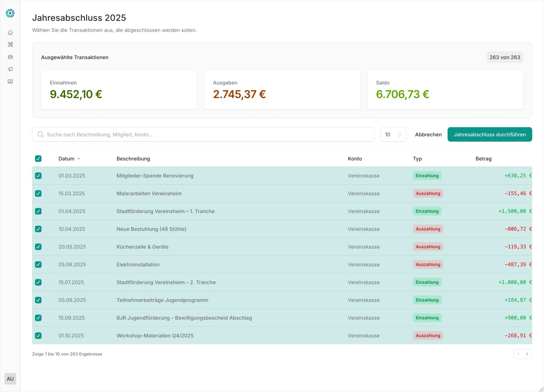The height and width of the screenshot is (392, 544).
Task: Go to the home dashboard icon
Action: [x=10, y=33]
